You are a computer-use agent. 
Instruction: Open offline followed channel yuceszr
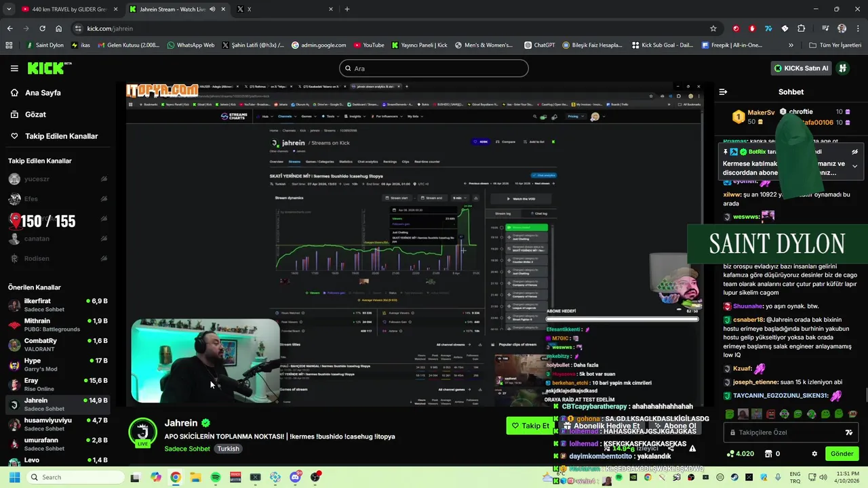click(x=58, y=179)
